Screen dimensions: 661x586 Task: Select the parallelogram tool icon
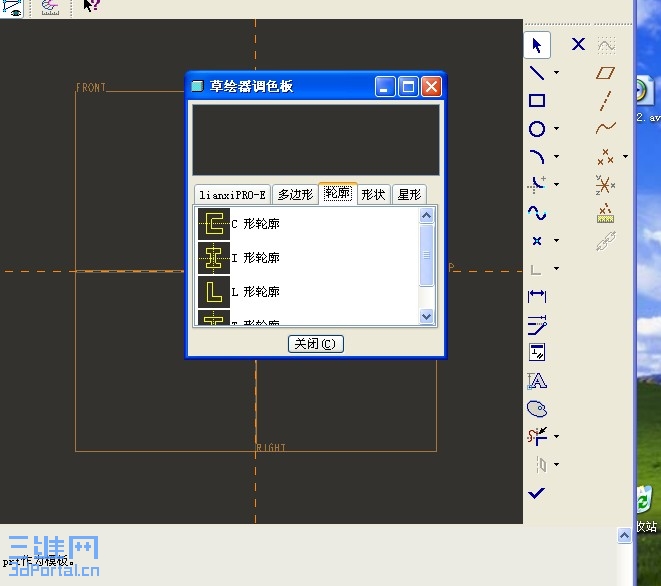pyautogui.click(x=605, y=73)
